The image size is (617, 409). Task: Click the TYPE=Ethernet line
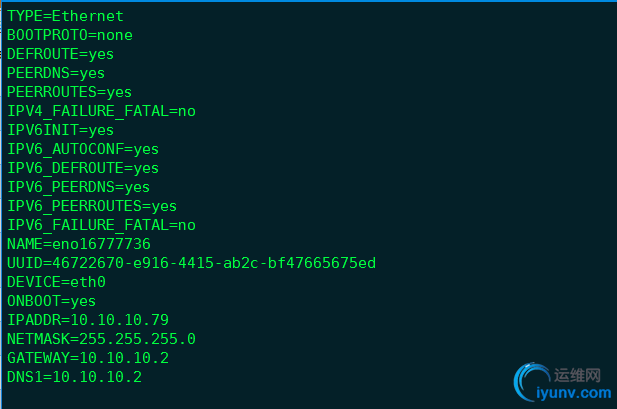(66, 16)
